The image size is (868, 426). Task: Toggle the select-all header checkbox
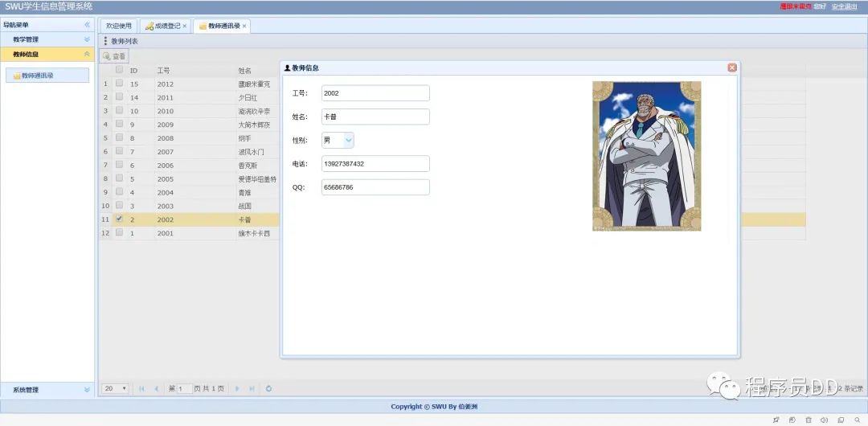click(x=119, y=70)
